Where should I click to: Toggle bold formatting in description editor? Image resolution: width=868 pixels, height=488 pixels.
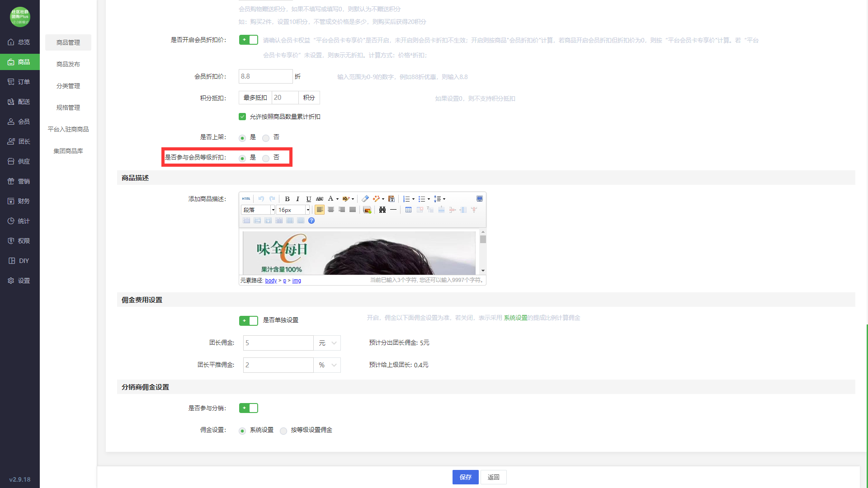287,199
